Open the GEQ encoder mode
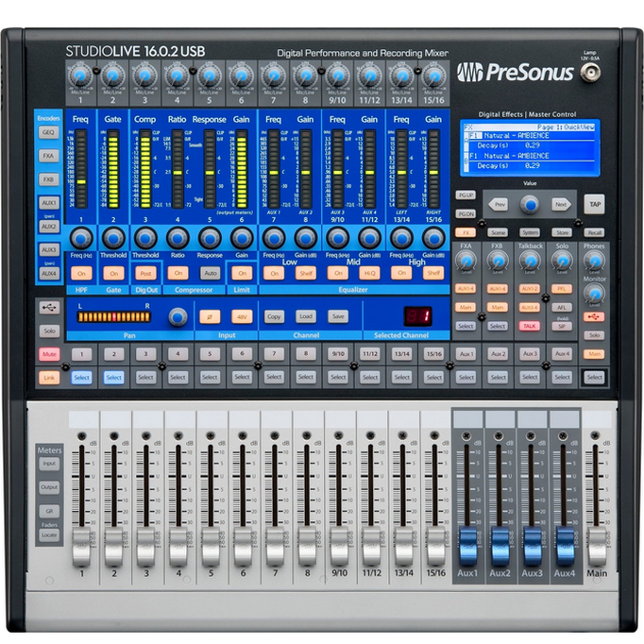The height and width of the screenshot is (644, 644). pyautogui.click(x=49, y=132)
